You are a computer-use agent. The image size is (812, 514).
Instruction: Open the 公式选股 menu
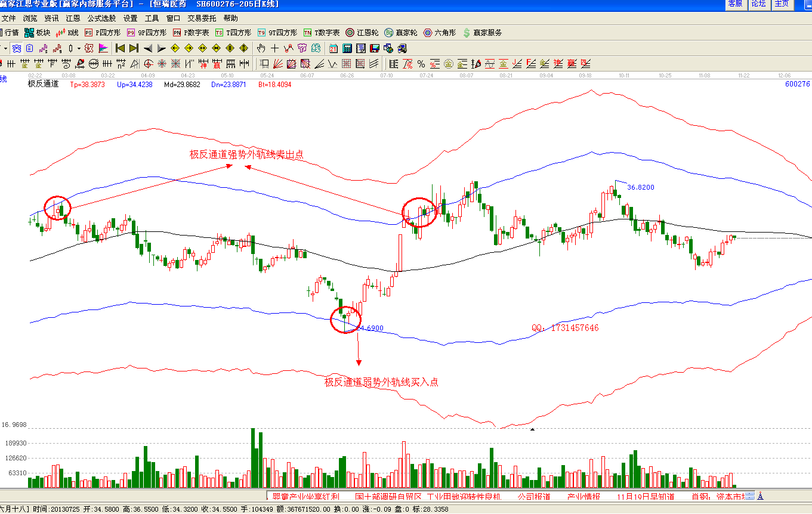point(101,18)
